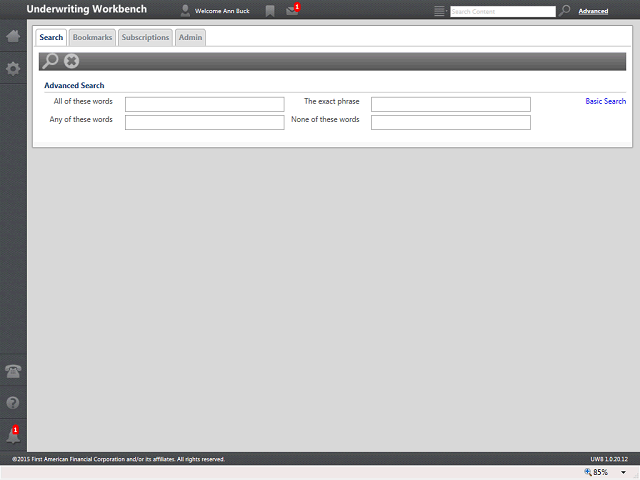The width and height of the screenshot is (640, 480).
Task: Switch to the Bookmarks tab
Action: pos(92,37)
